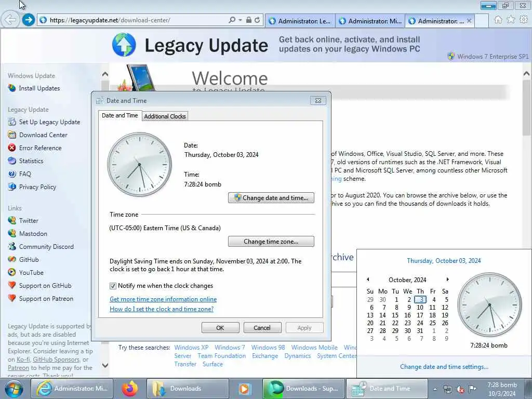
Task: Open the FAQ question mark icon
Action: coord(12,174)
